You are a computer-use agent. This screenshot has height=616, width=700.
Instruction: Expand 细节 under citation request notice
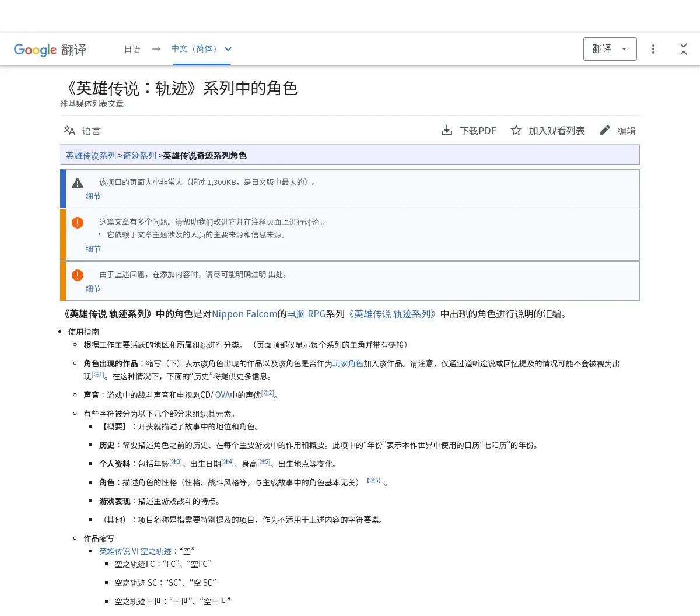[93, 289]
